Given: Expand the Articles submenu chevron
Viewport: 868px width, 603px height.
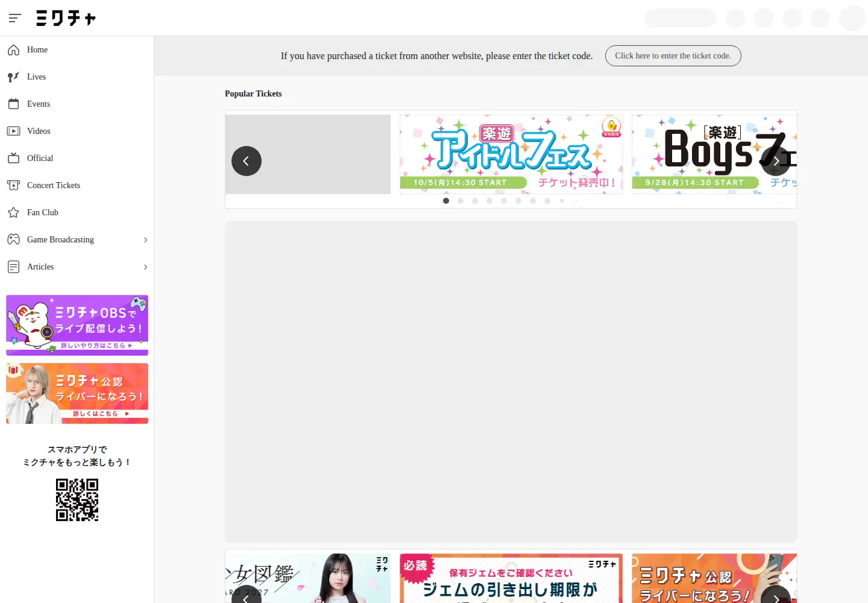Looking at the screenshot, I should click(145, 267).
